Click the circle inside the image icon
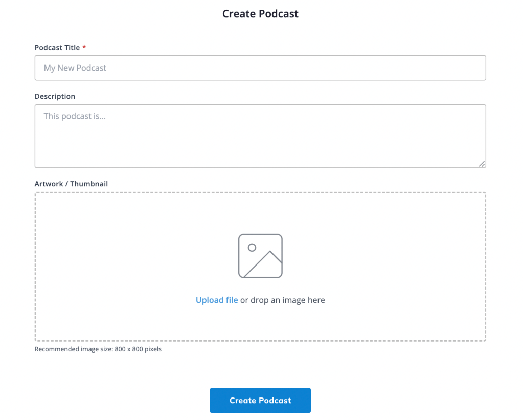This screenshot has width=523, height=420. pos(251,248)
